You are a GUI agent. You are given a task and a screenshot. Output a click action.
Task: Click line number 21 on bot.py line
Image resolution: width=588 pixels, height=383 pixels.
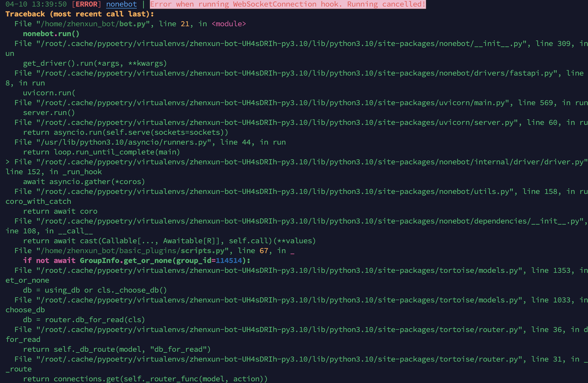tap(185, 24)
